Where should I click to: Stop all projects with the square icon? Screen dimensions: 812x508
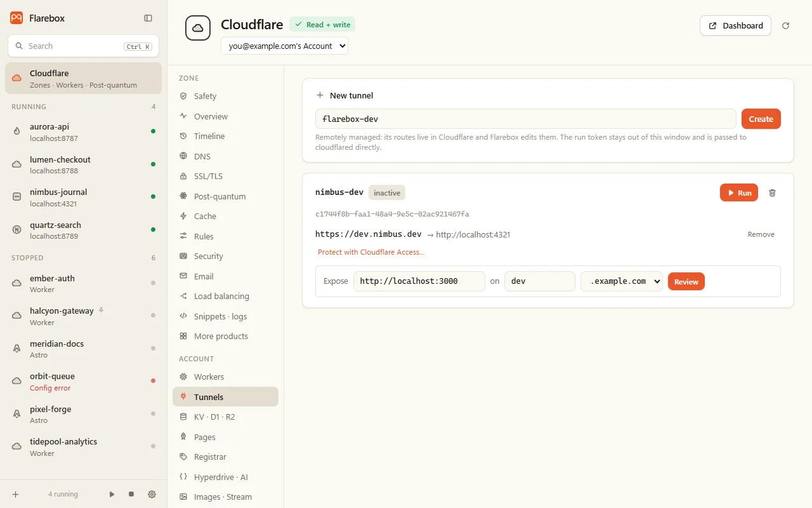[131, 494]
